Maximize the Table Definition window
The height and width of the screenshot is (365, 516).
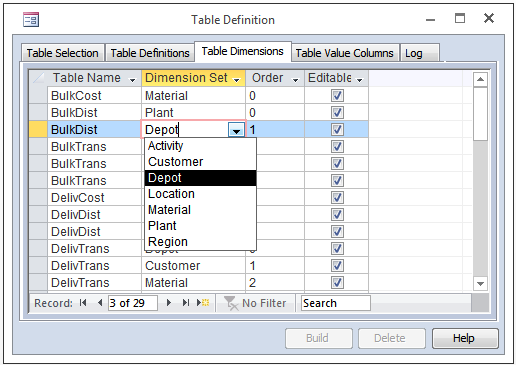tap(460, 18)
